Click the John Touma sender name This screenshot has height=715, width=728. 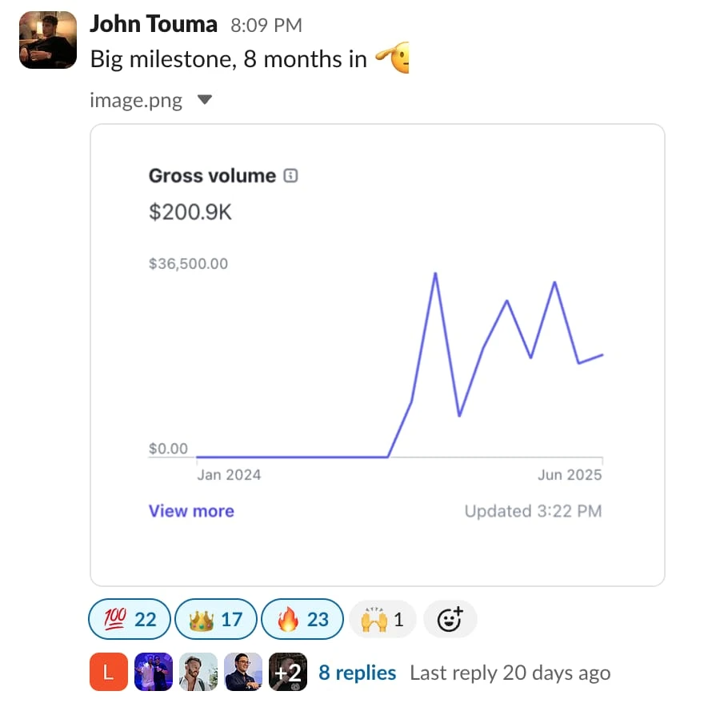tap(154, 24)
